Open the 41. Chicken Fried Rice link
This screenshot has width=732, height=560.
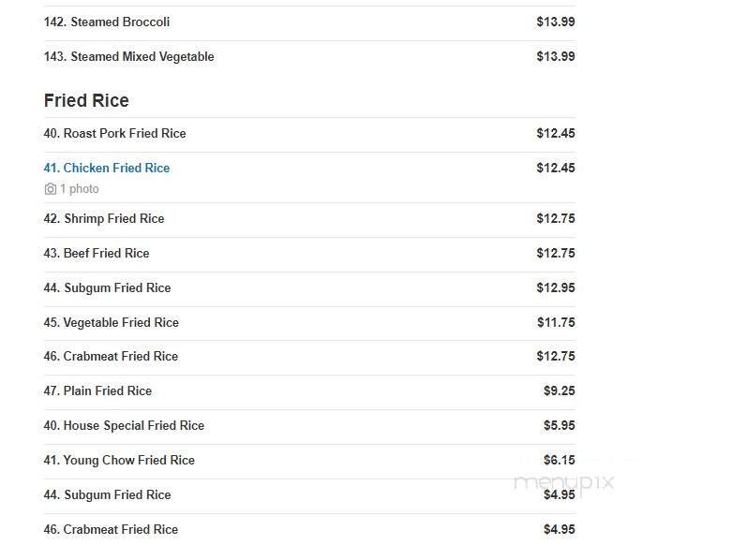coord(107,168)
